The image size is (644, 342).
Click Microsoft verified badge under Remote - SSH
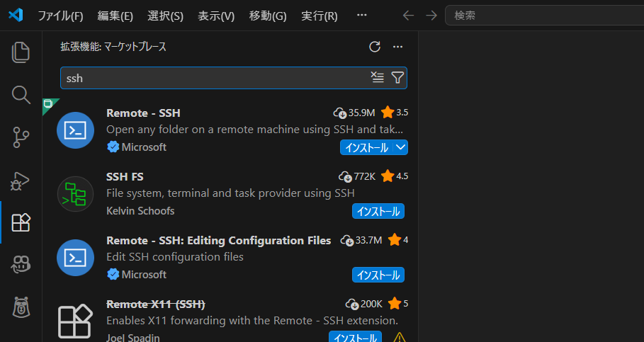(x=113, y=147)
